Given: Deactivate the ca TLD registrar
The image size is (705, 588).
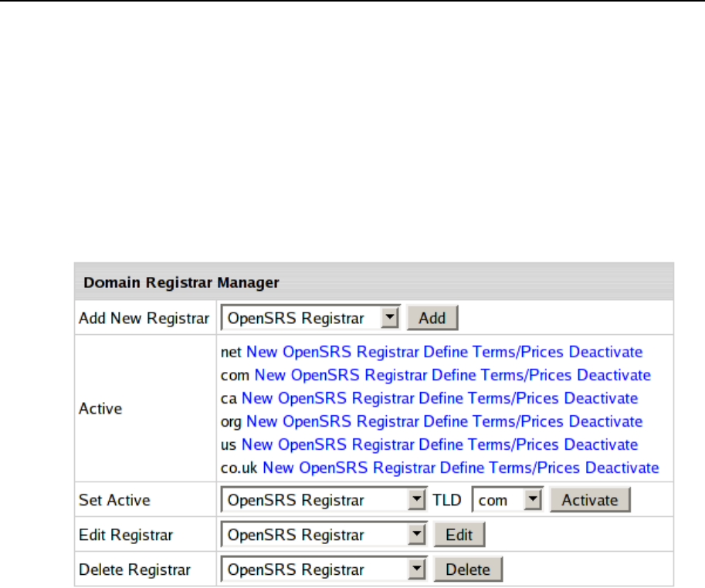Looking at the screenshot, I should click(x=601, y=398).
